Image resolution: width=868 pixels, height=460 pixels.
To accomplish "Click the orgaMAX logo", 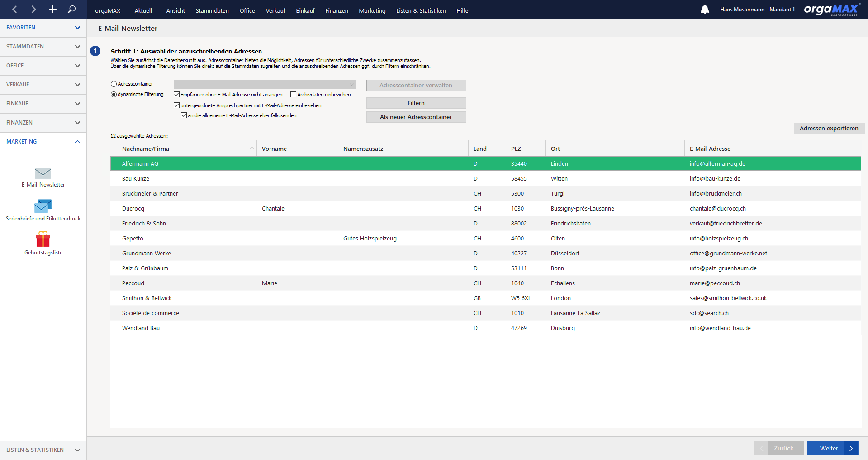I will click(831, 10).
